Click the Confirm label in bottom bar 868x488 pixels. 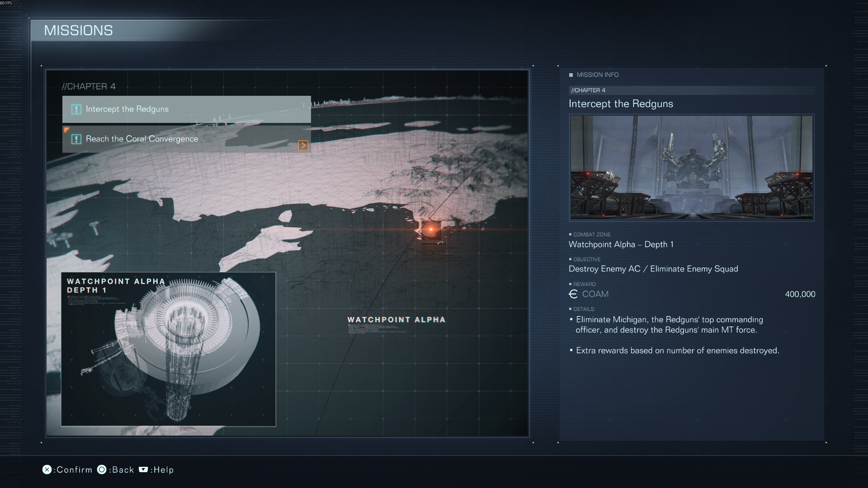74,470
